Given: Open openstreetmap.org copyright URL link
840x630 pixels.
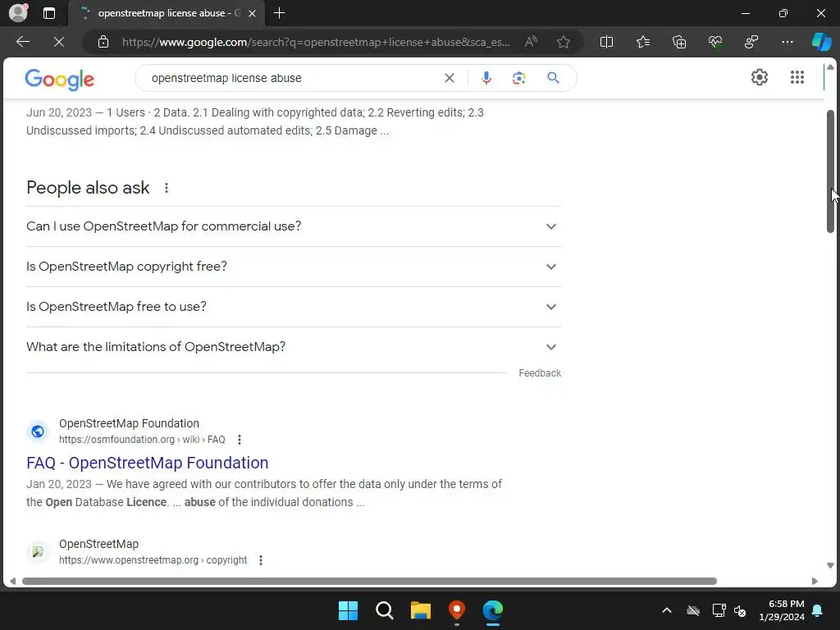Looking at the screenshot, I should click(x=153, y=560).
